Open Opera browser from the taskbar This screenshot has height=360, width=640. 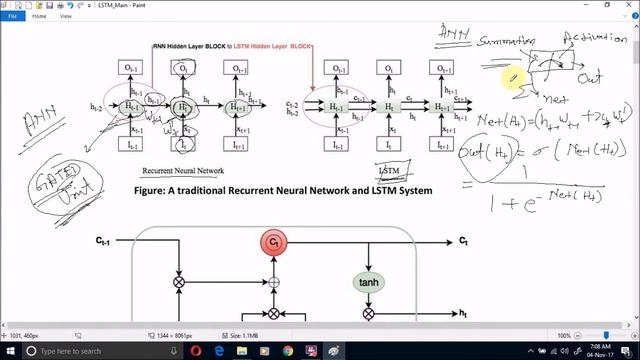196,351
